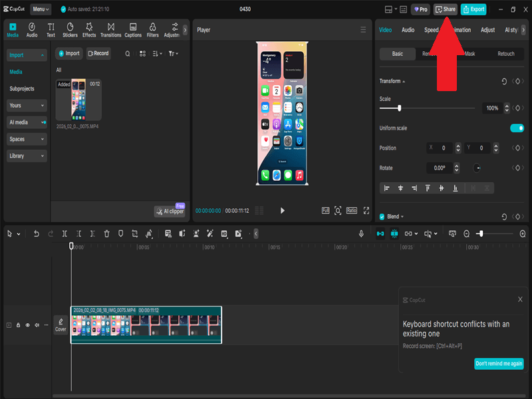The width and height of the screenshot is (532, 399).
Task: Toggle the linkage option in timeline
Action: click(x=408, y=234)
